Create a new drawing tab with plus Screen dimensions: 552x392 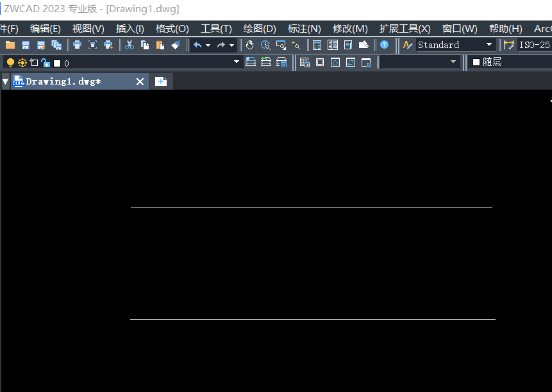(161, 81)
